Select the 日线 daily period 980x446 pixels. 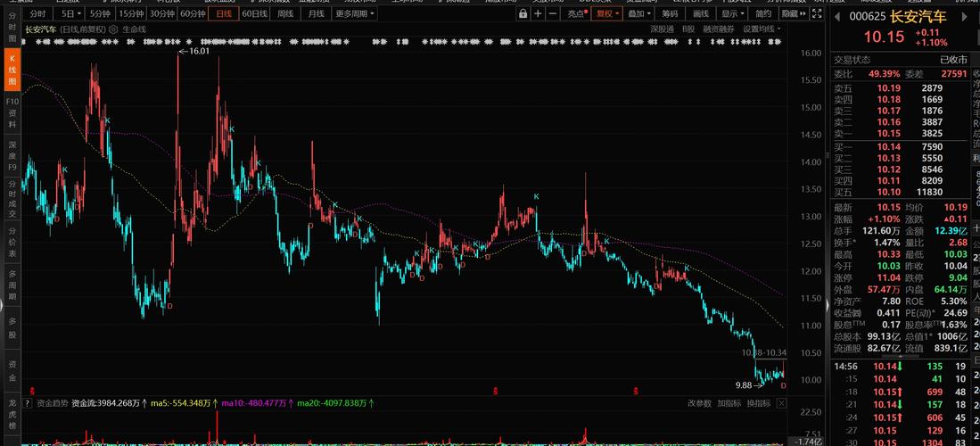[223, 13]
